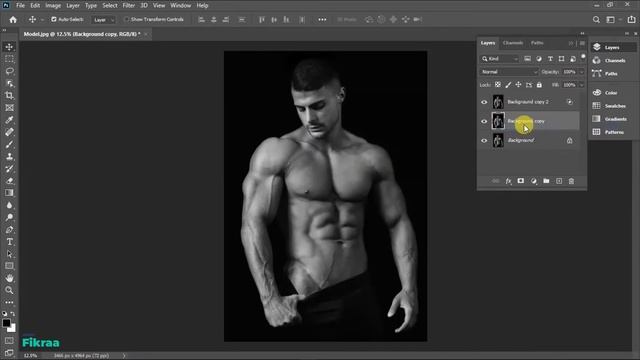Select the Eraser tool
The image size is (640, 360).
pyautogui.click(x=9, y=181)
